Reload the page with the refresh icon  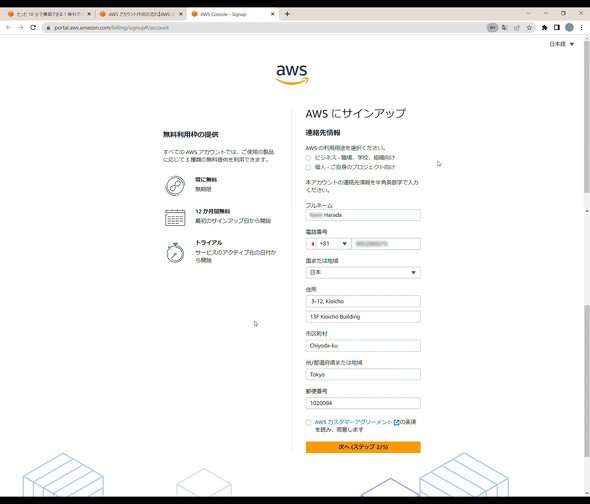(x=33, y=27)
